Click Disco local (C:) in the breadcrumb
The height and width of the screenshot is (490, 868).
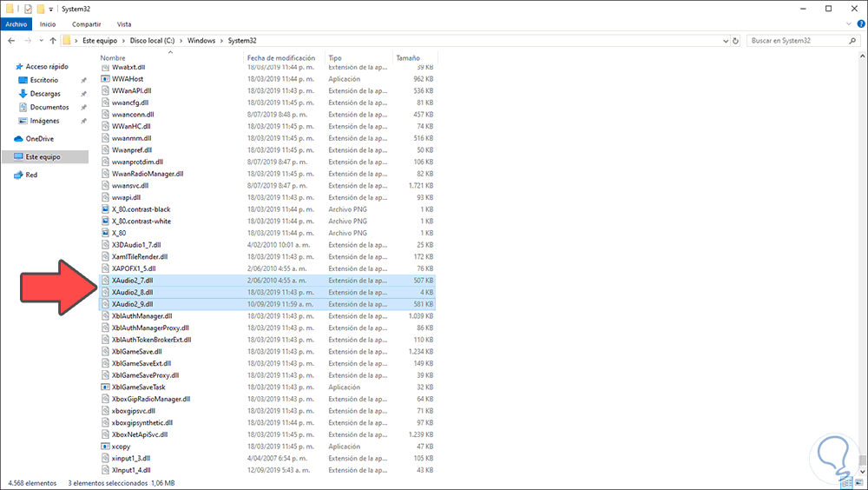pos(152,41)
